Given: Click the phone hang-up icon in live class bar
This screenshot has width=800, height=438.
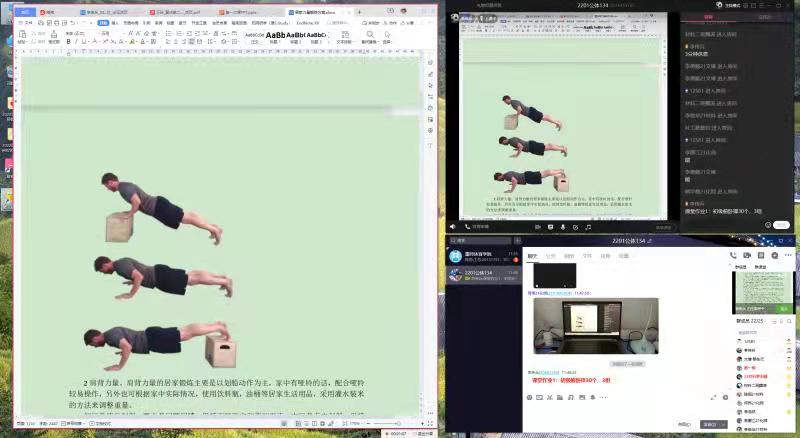Looking at the screenshot, I should pyautogui.click(x=467, y=227).
